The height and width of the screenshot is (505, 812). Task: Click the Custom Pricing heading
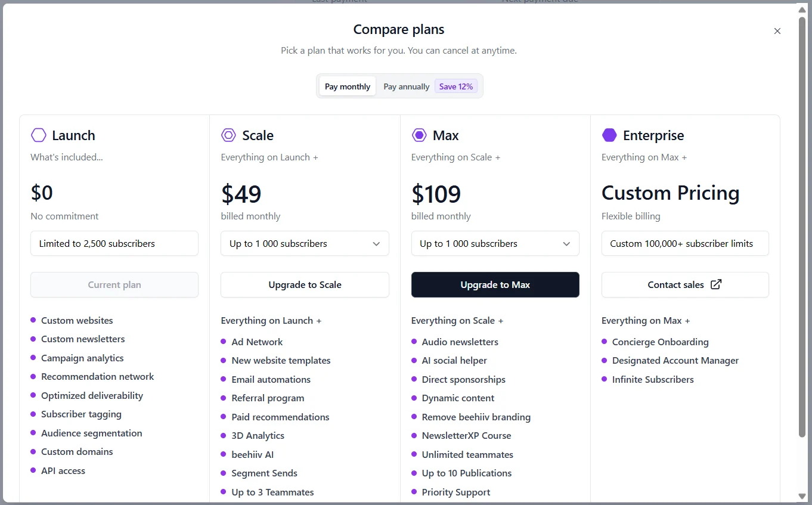point(670,193)
